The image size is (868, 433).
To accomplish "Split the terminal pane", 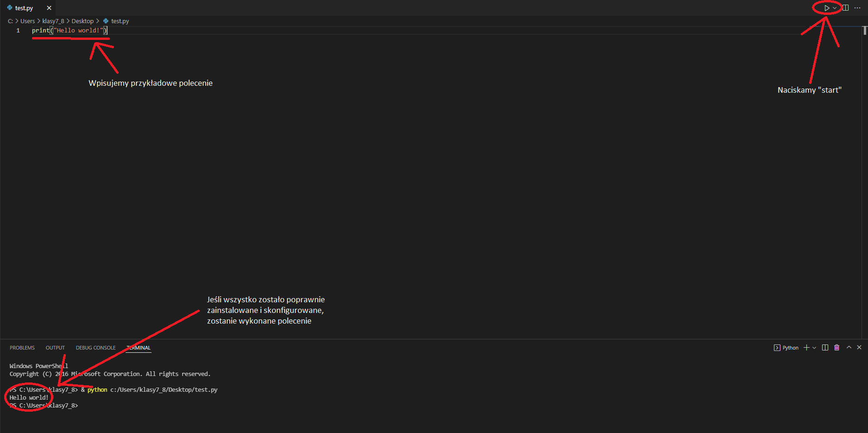I will (x=825, y=348).
